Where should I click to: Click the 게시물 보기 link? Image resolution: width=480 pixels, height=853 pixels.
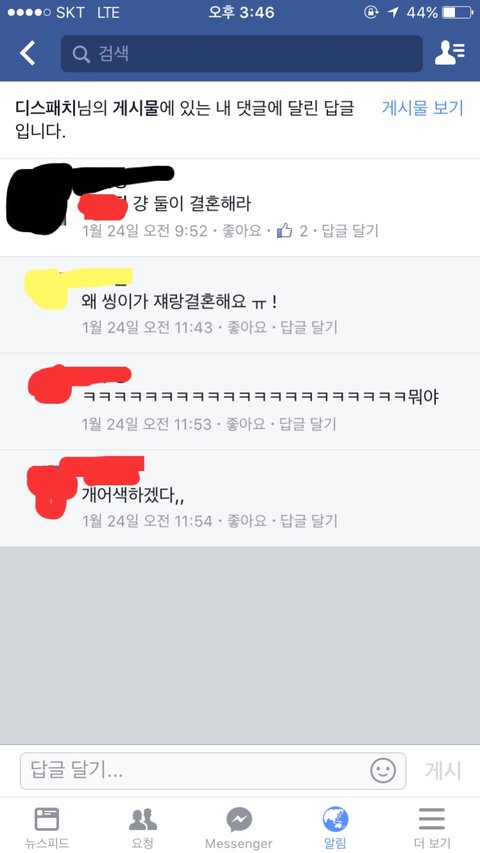[422, 108]
